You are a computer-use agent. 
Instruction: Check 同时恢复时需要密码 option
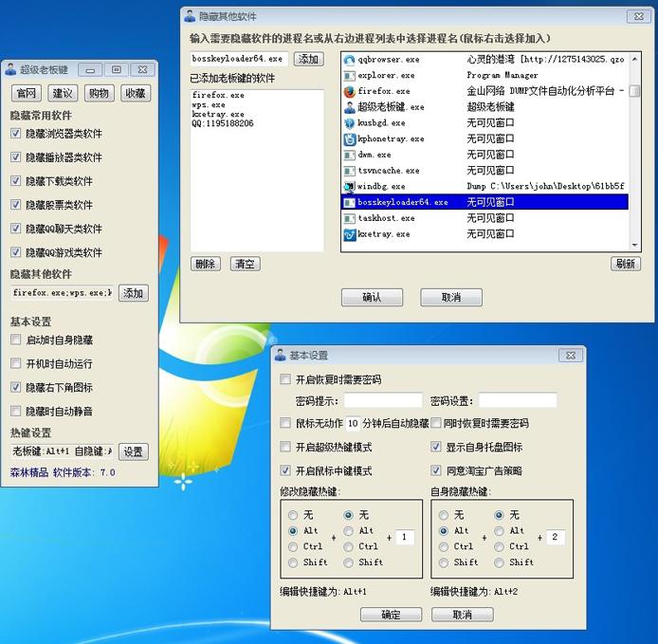[436, 423]
